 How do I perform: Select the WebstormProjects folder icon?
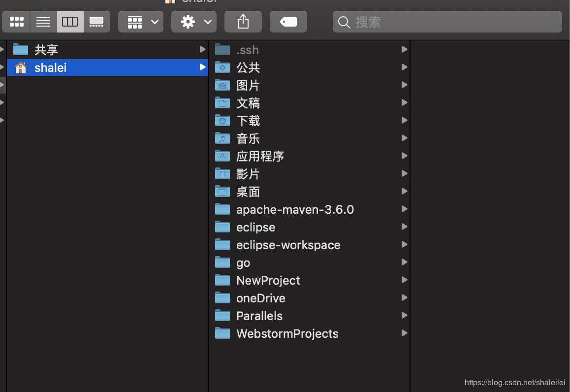pos(222,333)
